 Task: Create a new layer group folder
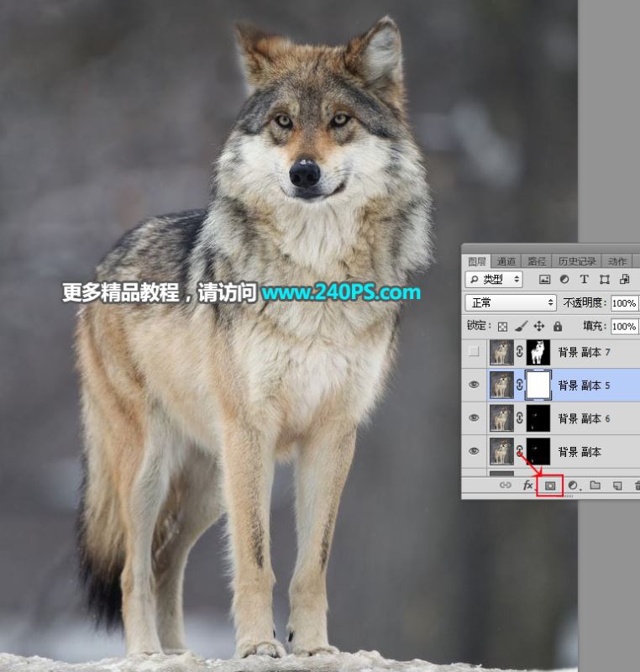(x=595, y=486)
